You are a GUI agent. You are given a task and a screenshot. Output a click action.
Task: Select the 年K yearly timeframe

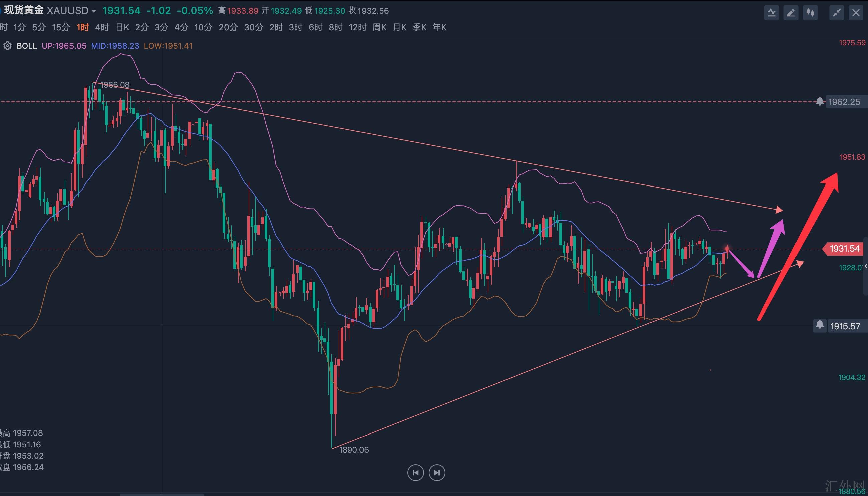tap(439, 28)
